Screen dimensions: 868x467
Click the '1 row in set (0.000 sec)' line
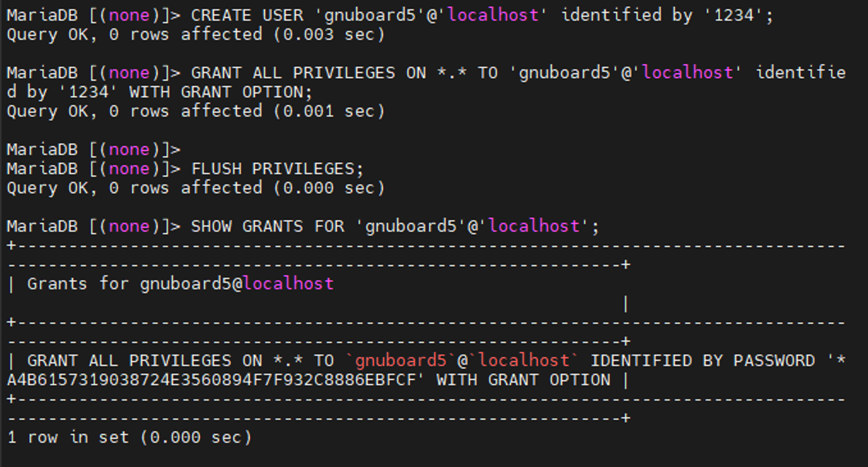point(129,438)
